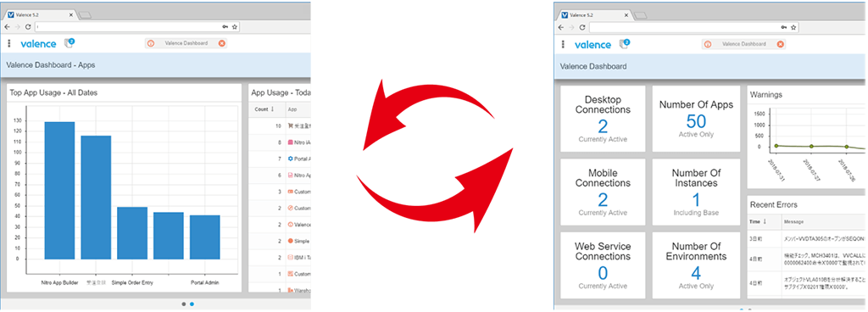This screenshot has height=312, width=868.
Task: Reload the page in left browser window
Action: (x=28, y=26)
